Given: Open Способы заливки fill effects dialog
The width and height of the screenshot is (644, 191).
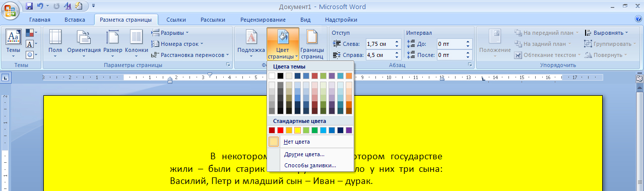Looking at the screenshot, I should pyautogui.click(x=310, y=165).
